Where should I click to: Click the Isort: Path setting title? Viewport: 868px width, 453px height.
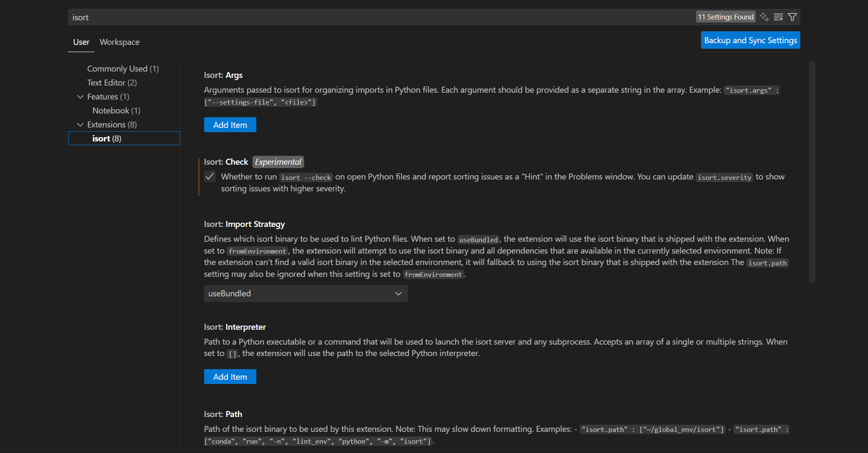223,414
